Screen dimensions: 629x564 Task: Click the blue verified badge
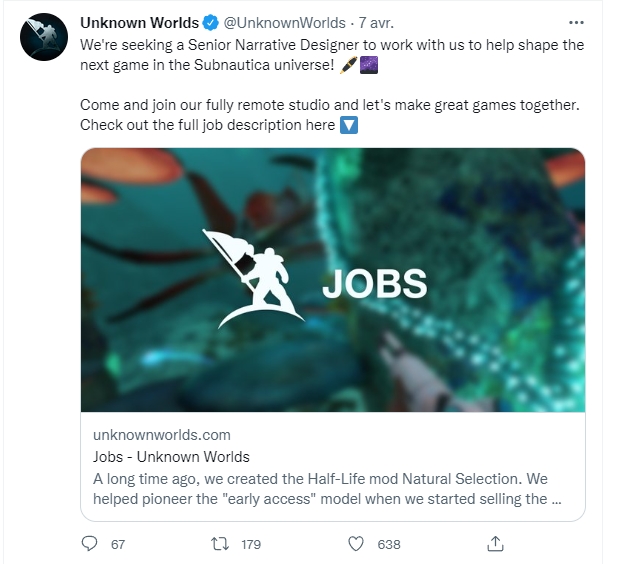click(x=211, y=23)
